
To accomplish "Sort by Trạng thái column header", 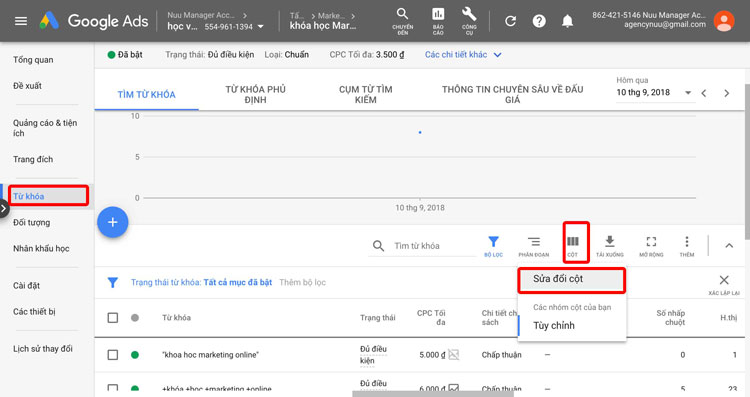I will pos(377,318).
